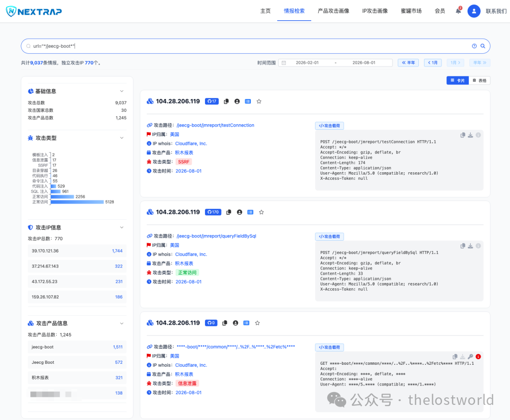Open 联系我们 nav item
The width and height of the screenshot is (510, 420).
tap(496, 11)
